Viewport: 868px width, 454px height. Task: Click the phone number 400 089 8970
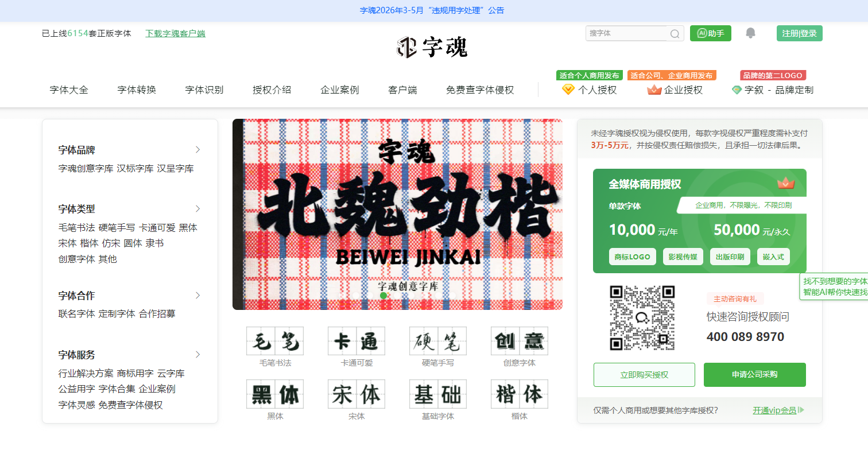tap(745, 337)
